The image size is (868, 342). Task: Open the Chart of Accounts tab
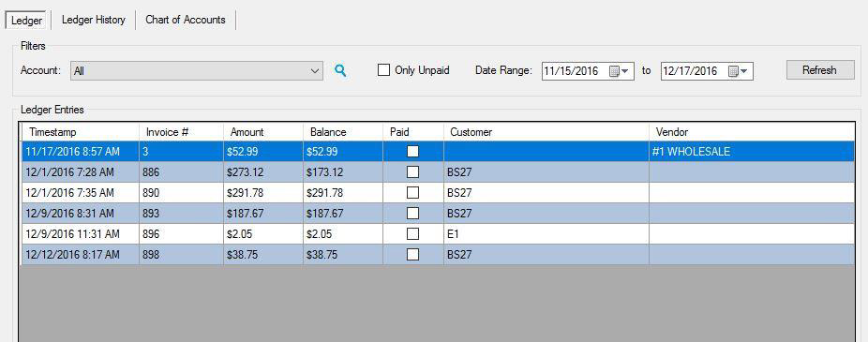click(186, 20)
